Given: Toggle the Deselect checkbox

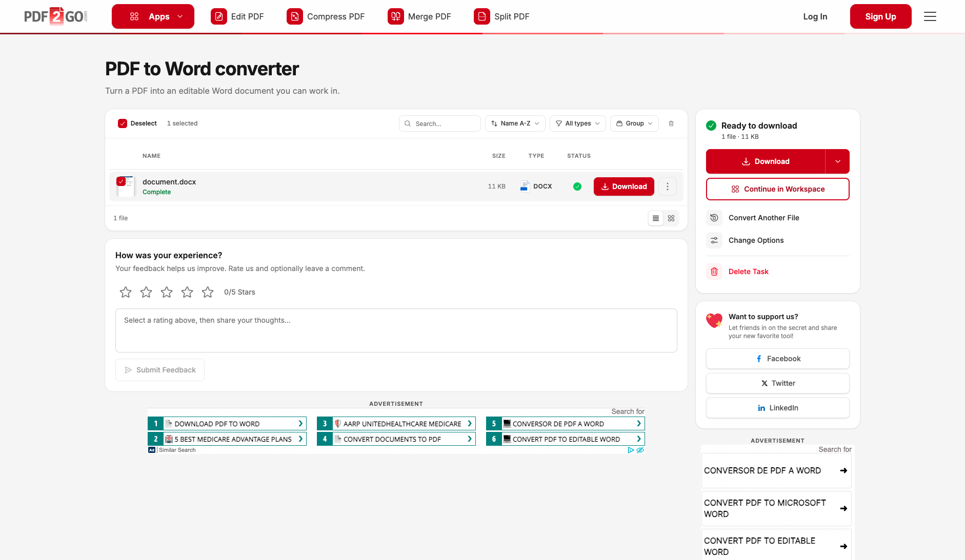Looking at the screenshot, I should click(x=123, y=123).
